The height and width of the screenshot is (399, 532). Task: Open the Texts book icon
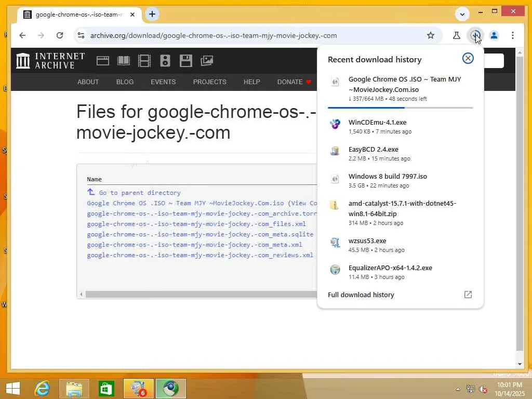(x=124, y=61)
